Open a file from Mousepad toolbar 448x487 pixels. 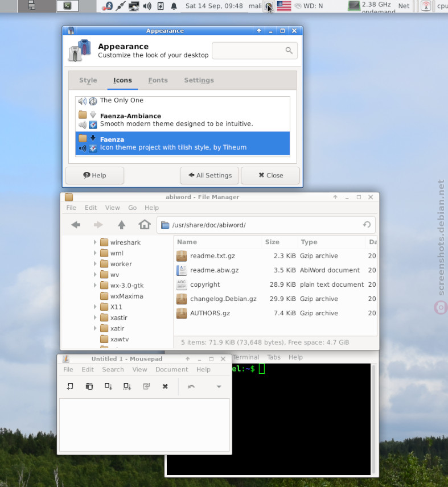pos(89,386)
